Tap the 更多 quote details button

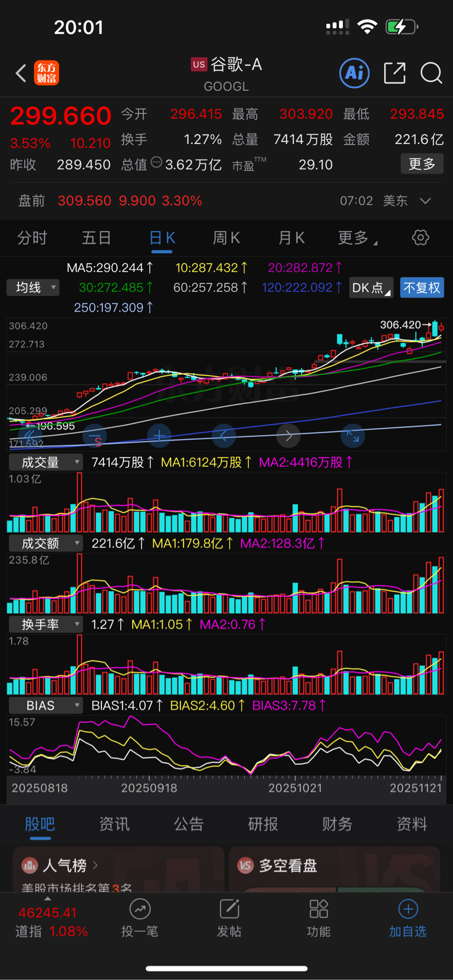coord(422,164)
